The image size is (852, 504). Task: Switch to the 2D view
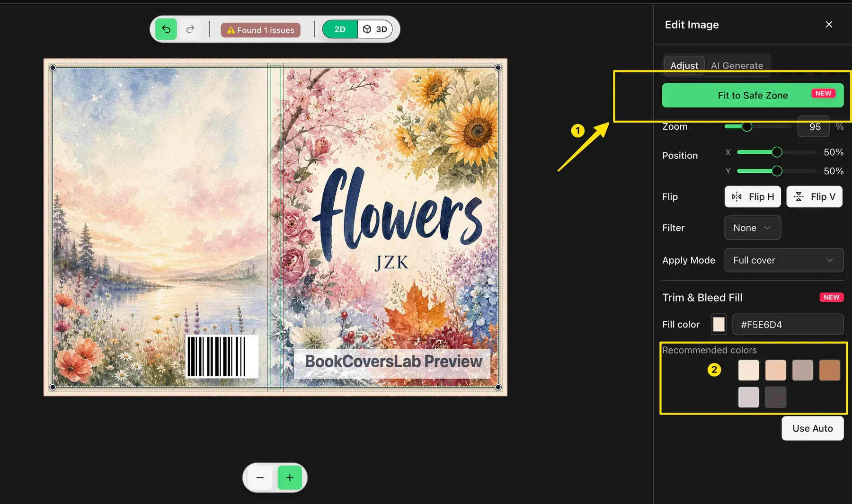coord(340,29)
